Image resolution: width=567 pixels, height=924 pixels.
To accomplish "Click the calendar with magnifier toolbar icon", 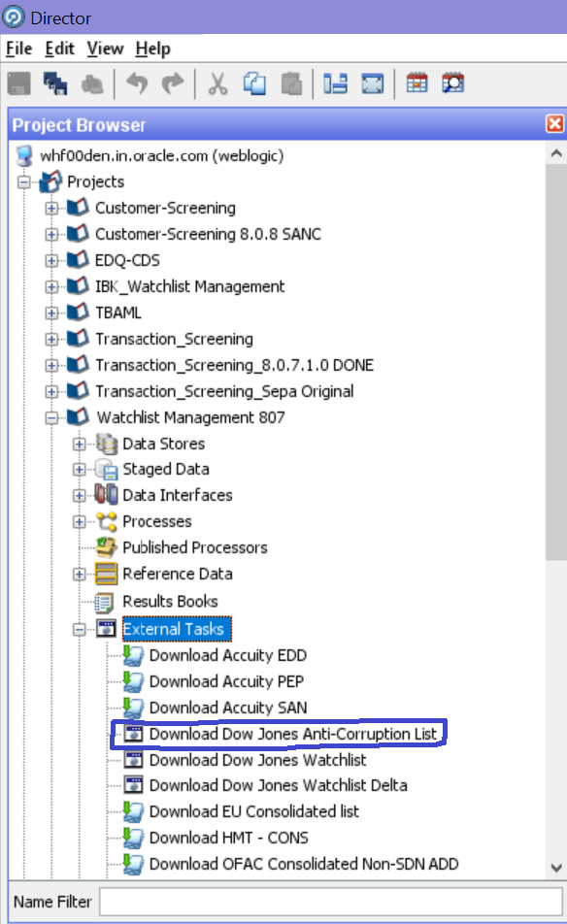I will (x=453, y=83).
